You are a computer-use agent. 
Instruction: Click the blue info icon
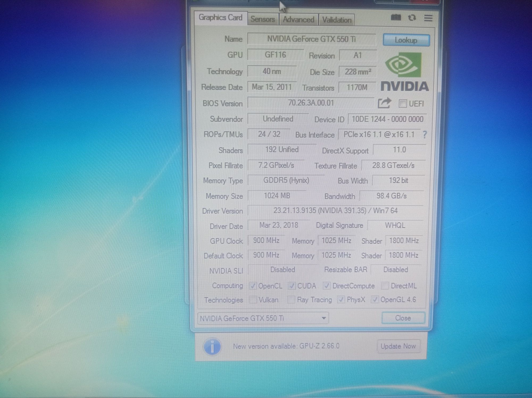(x=212, y=347)
